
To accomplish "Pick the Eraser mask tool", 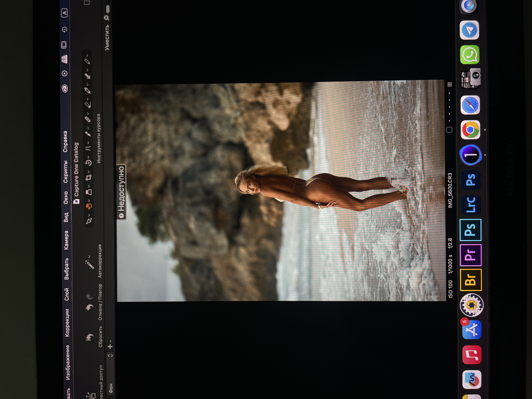I will 88,105.
